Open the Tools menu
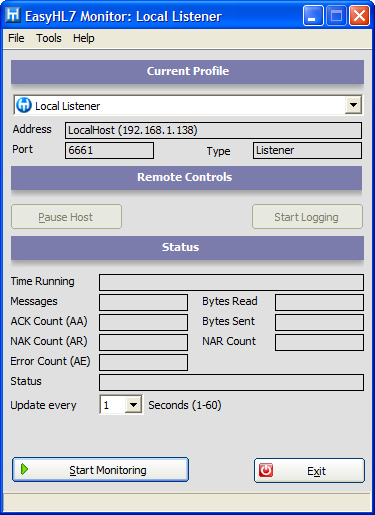The height and width of the screenshot is (515, 375). click(49, 38)
